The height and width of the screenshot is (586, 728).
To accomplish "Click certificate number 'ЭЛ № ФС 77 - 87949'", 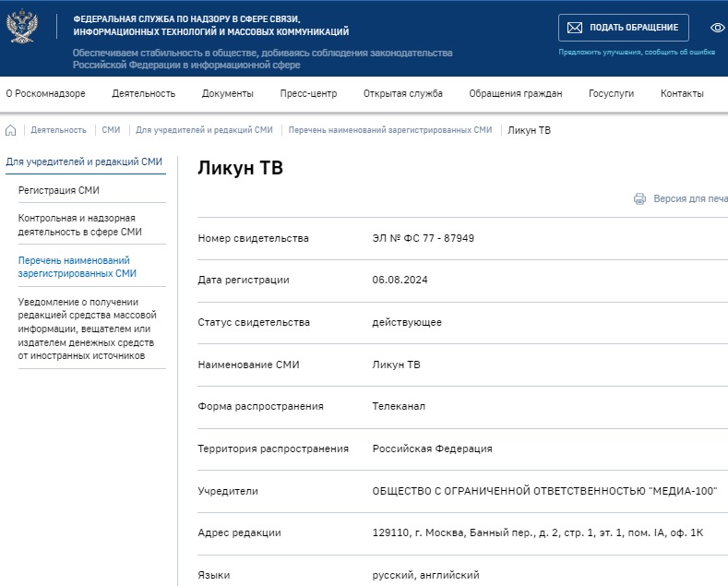I will [x=423, y=238].
